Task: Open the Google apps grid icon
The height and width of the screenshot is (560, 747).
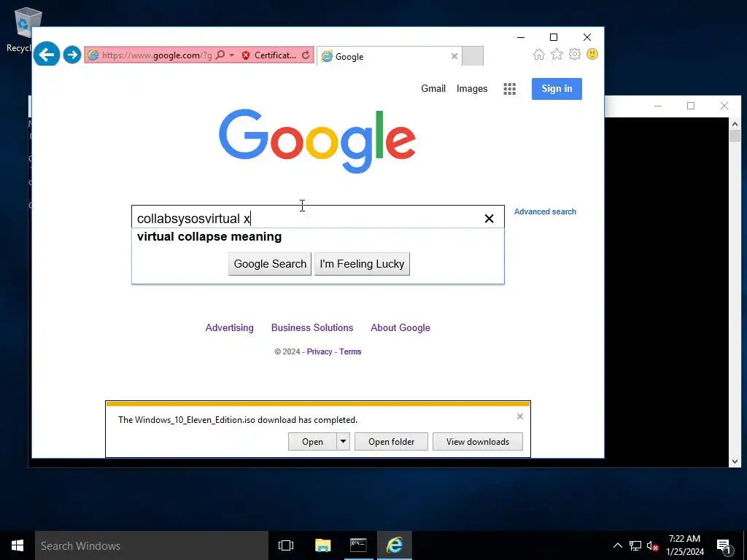Action: pyautogui.click(x=509, y=89)
